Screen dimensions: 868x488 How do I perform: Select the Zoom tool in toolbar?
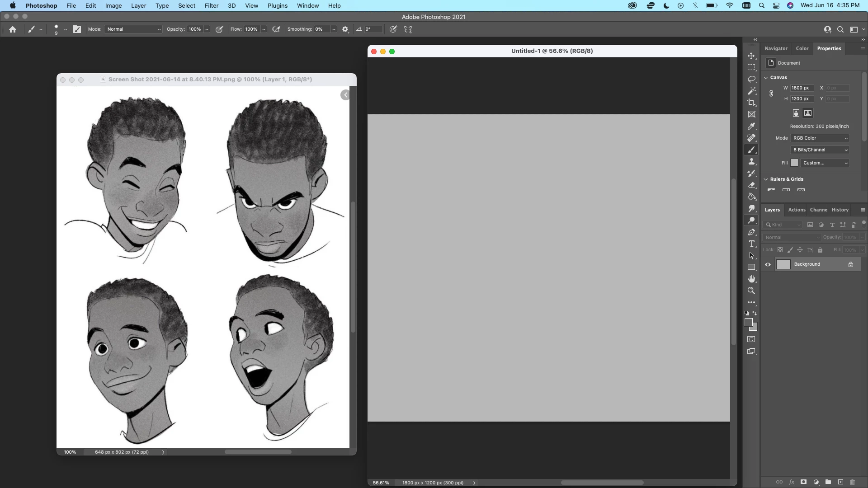(751, 291)
